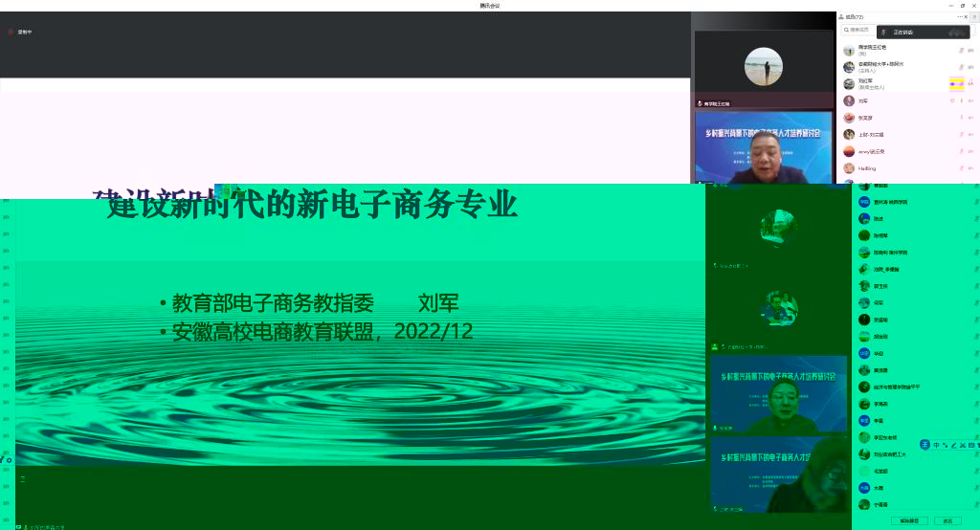
Task: Toggle microphone icon for 张英彦
Action: coord(961,118)
